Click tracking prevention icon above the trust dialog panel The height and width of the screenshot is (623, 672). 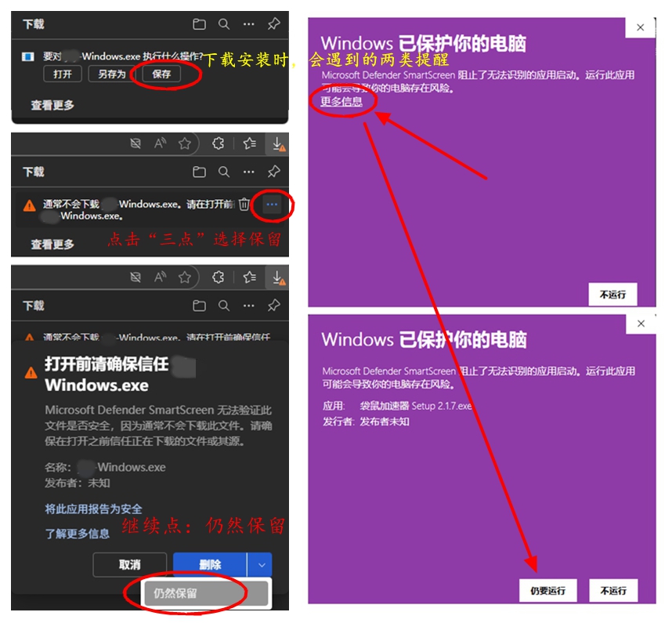pos(135,277)
